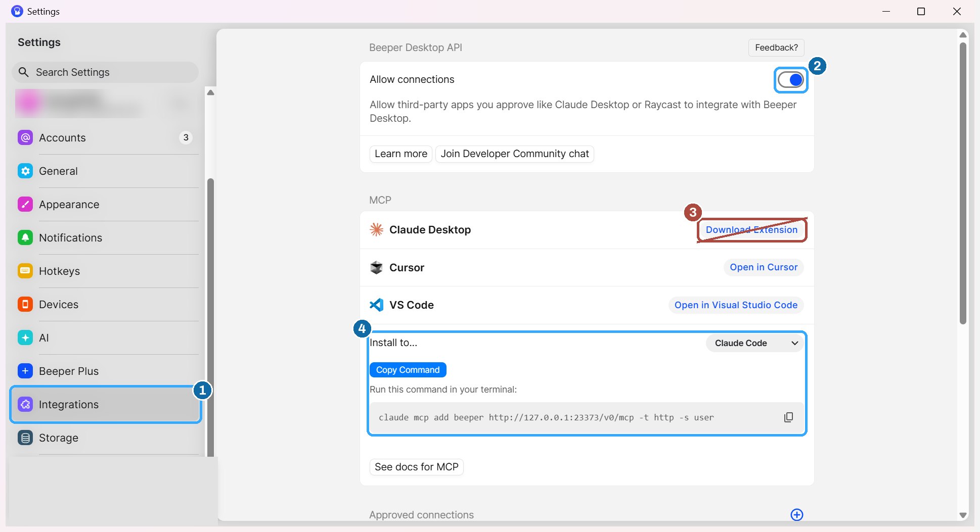Click the Accounts count badge 3

click(186, 137)
